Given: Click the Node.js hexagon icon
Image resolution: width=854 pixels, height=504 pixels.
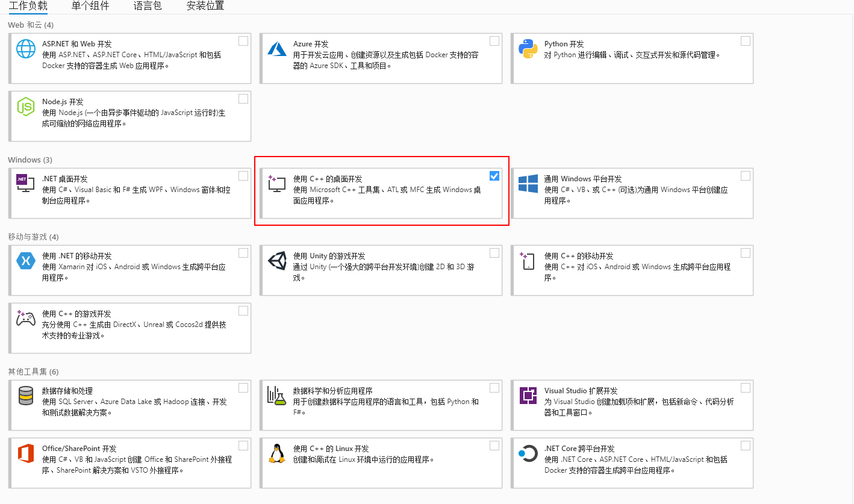Looking at the screenshot, I should [x=26, y=107].
